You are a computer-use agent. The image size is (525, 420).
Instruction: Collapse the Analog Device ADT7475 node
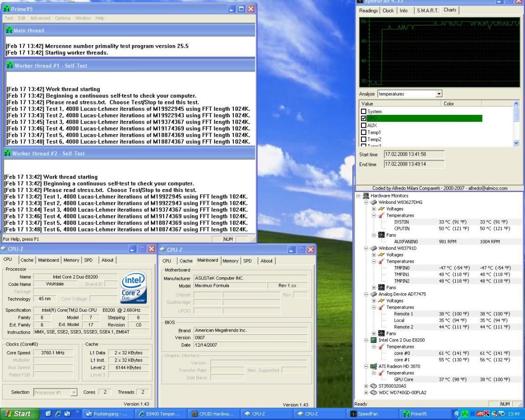click(366, 294)
